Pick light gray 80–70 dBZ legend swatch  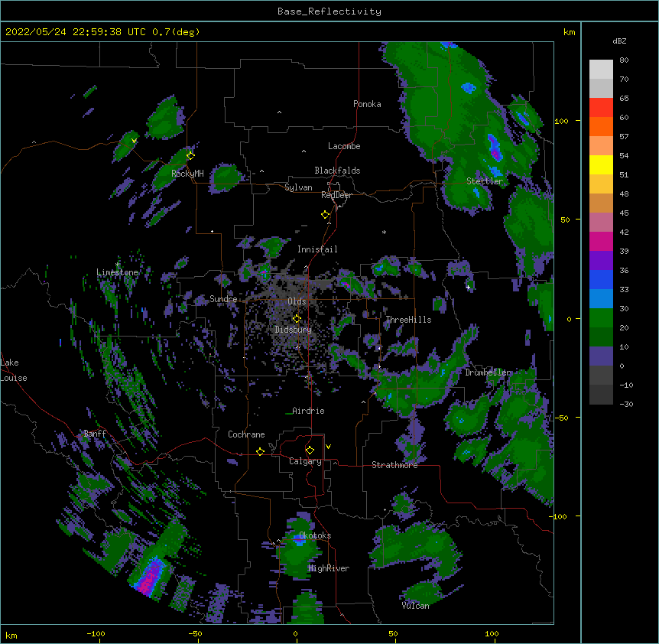[601, 70]
